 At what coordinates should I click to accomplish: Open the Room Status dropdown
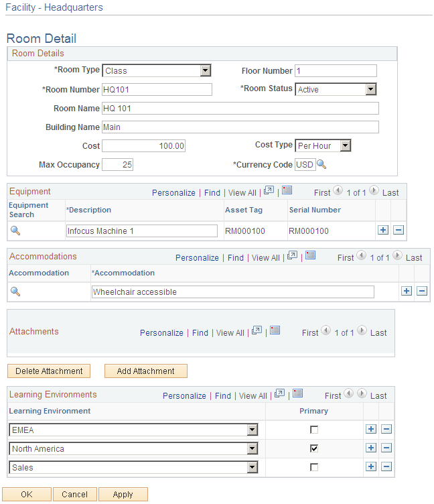tap(371, 89)
